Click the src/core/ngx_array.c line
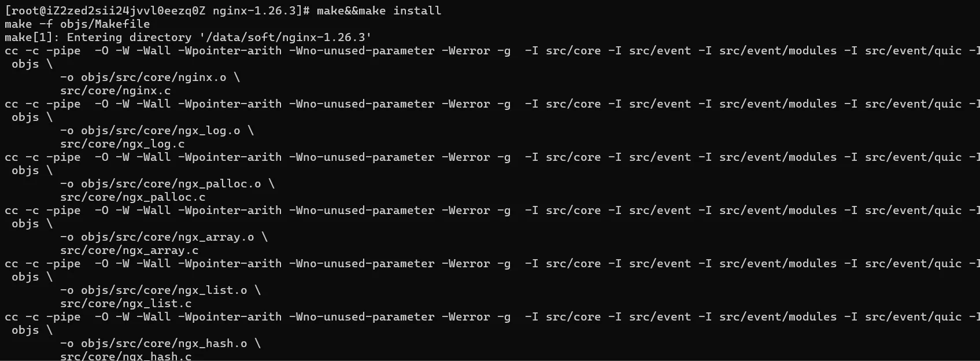This screenshot has height=361, width=980. [130, 250]
